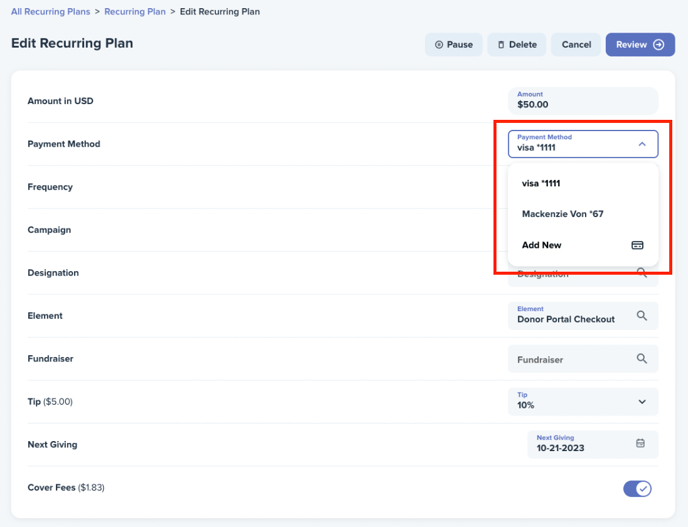This screenshot has height=527, width=688.
Task: Open the calendar icon in Next Giving
Action: click(640, 443)
